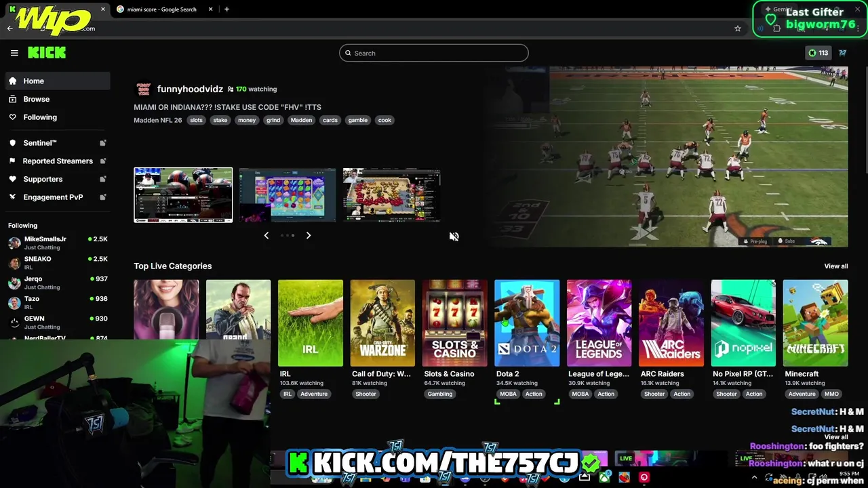Focus the Kick search field
Viewport: 868px width, 488px height.
(x=434, y=53)
